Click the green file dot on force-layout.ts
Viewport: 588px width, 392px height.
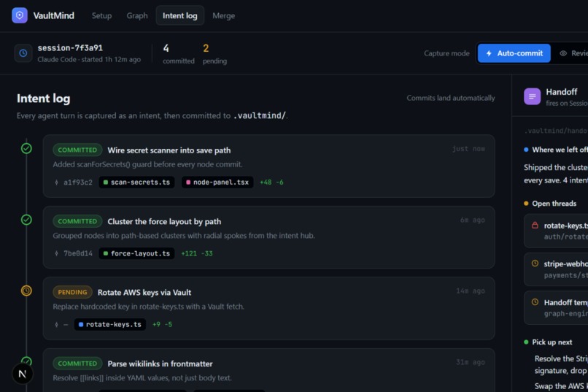106,253
